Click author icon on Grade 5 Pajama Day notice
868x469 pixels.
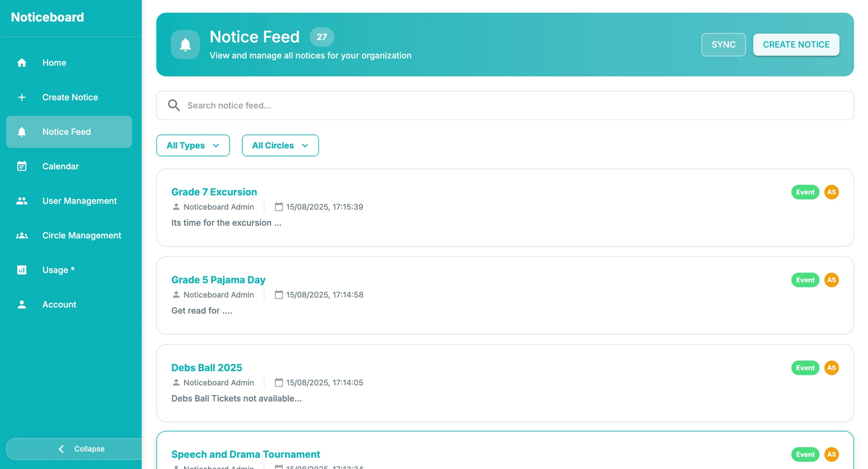[x=176, y=294]
